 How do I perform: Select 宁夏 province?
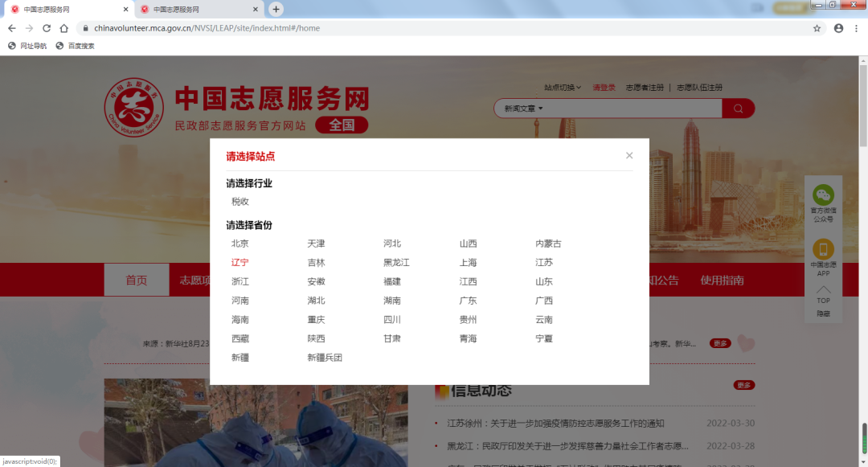(543, 338)
